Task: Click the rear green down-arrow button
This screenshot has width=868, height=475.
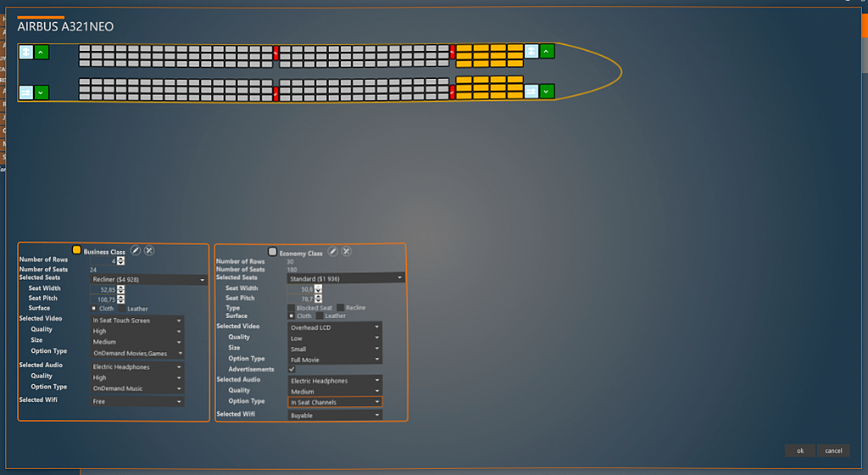Action: 41,92
